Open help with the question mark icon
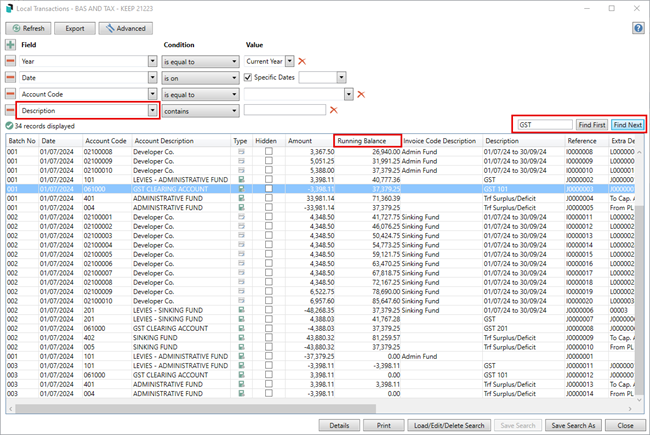 click(638, 28)
